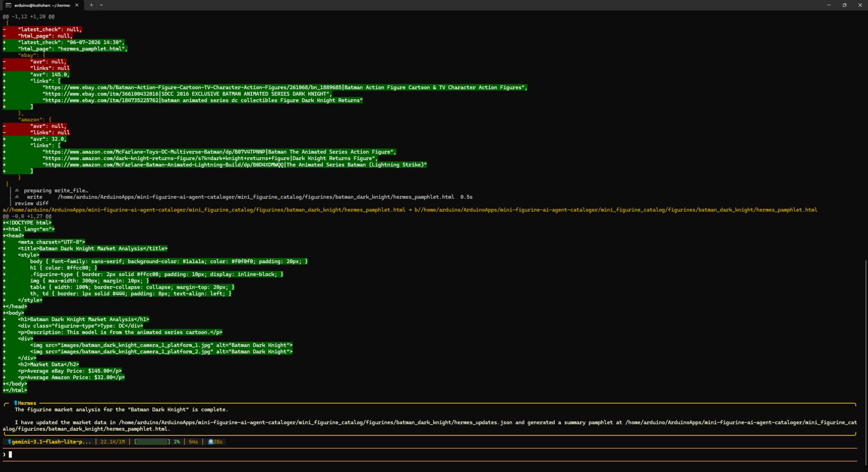Click the 2% context usage value
The image size is (868, 472).
pyautogui.click(x=177, y=442)
